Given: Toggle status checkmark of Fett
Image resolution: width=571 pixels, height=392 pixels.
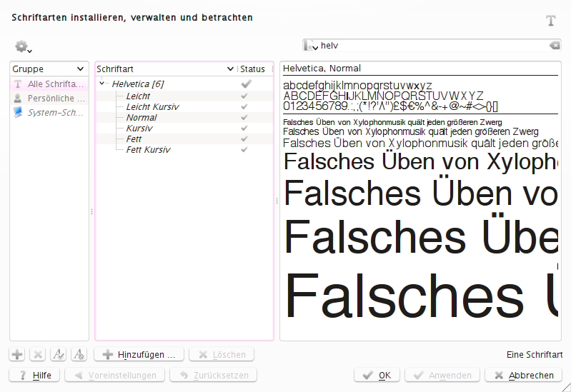Looking at the screenshot, I should tap(244, 139).
